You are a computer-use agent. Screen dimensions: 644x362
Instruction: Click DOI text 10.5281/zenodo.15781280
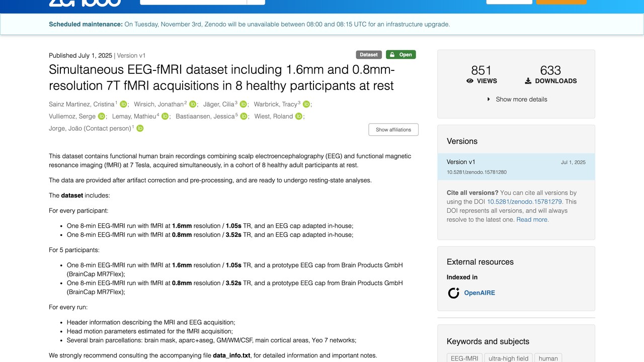tap(476, 172)
